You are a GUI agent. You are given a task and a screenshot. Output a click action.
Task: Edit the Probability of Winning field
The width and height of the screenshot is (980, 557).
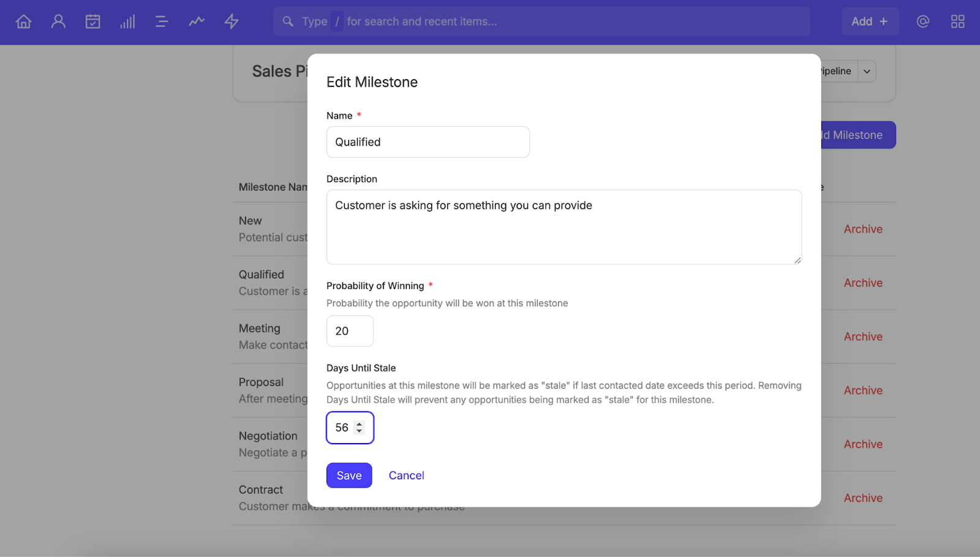[x=350, y=331]
